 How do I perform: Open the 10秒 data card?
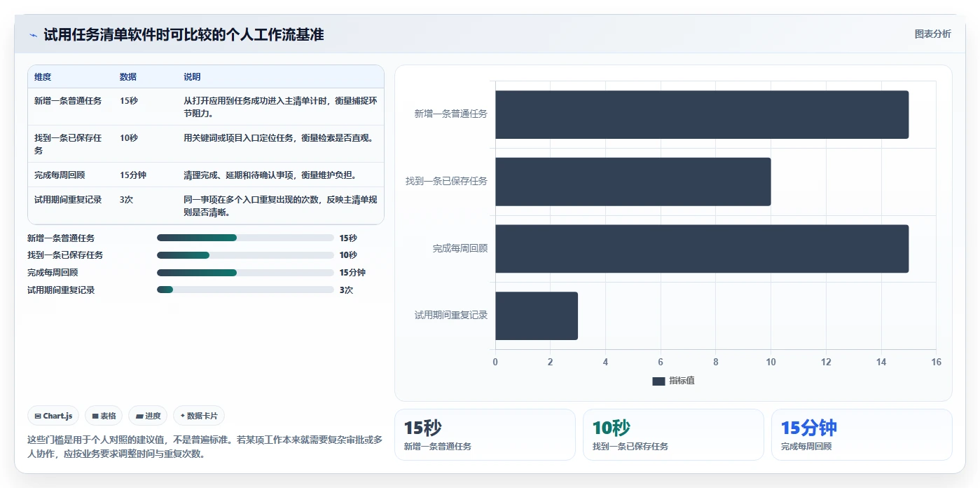[x=673, y=435]
